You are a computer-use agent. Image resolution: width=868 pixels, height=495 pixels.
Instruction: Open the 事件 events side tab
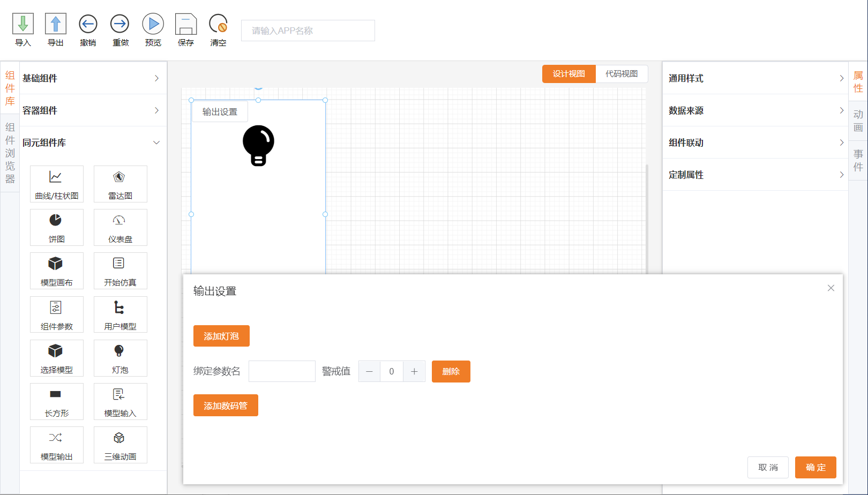click(x=858, y=161)
